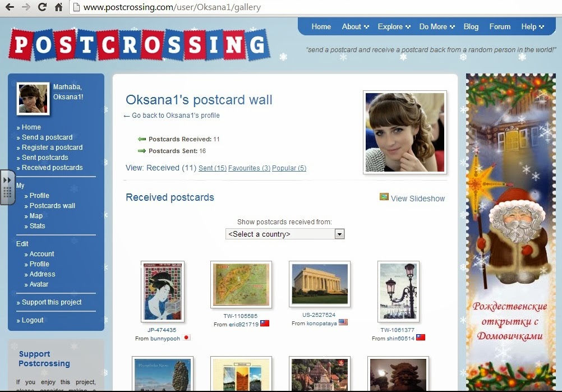Open Sent postcards sidebar link
The height and width of the screenshot is (392, 562).
click(45, 157)
